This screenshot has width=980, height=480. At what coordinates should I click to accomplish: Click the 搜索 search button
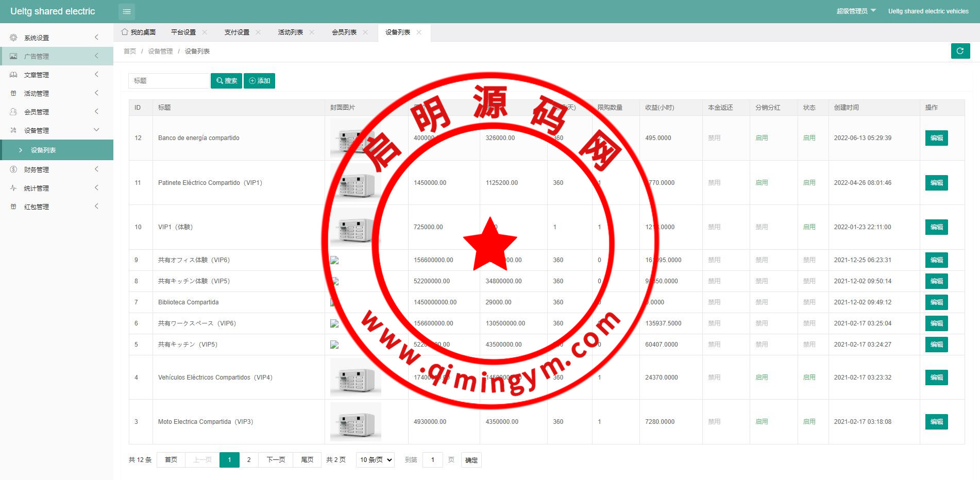pyautogui.click(x=226, y=81)
